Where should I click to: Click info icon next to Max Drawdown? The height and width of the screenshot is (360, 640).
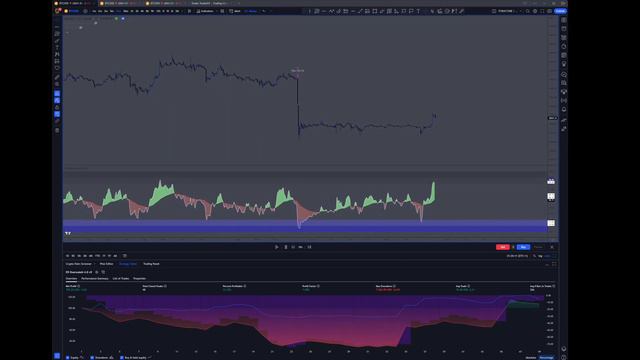click(394, 286)
